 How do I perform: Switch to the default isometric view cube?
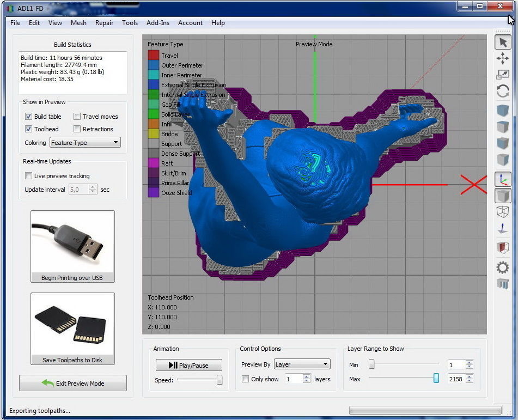tap(502, 111)
